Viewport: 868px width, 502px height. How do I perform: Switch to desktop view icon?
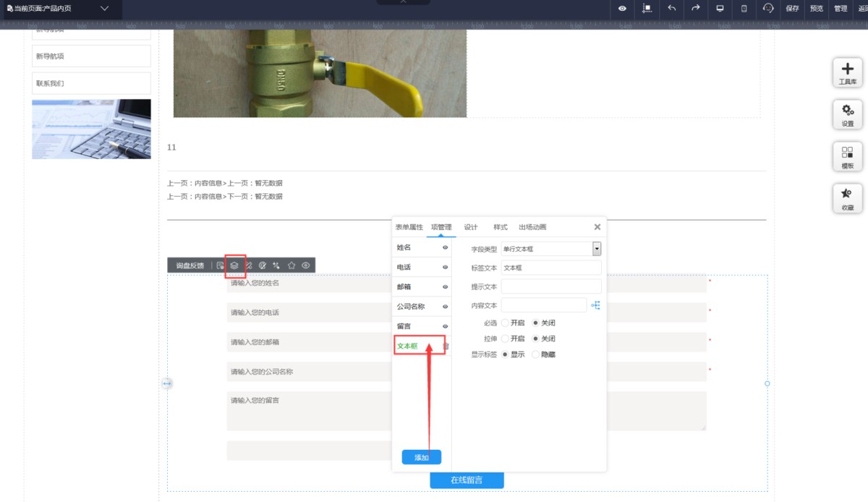720,9
